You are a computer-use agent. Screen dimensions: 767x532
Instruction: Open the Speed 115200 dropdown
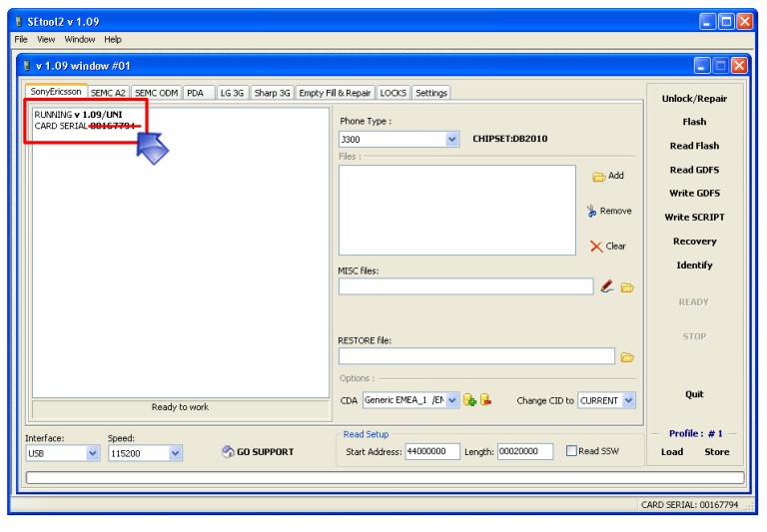pyautogui.click(x=175, y=453)
